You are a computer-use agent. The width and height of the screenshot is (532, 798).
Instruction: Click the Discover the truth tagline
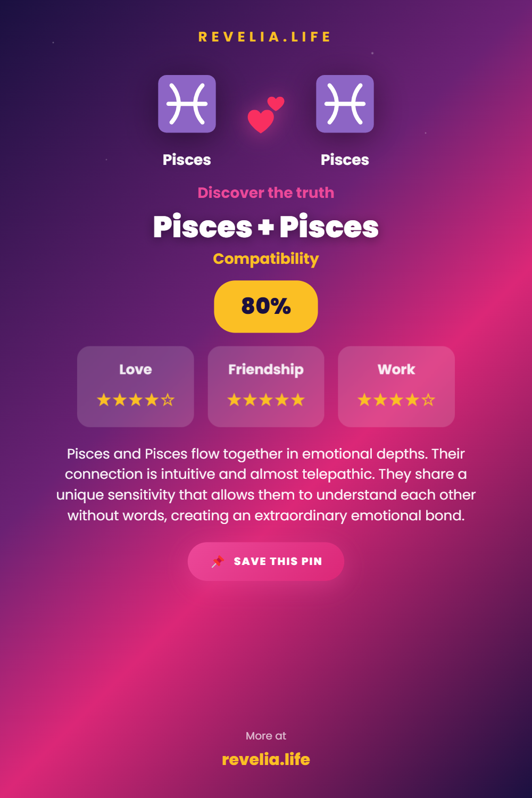266,193
